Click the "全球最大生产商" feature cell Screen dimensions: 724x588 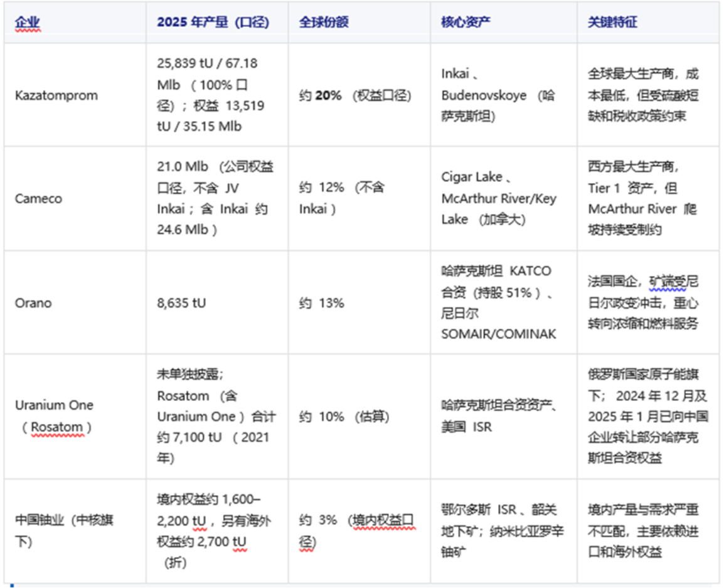648,95
